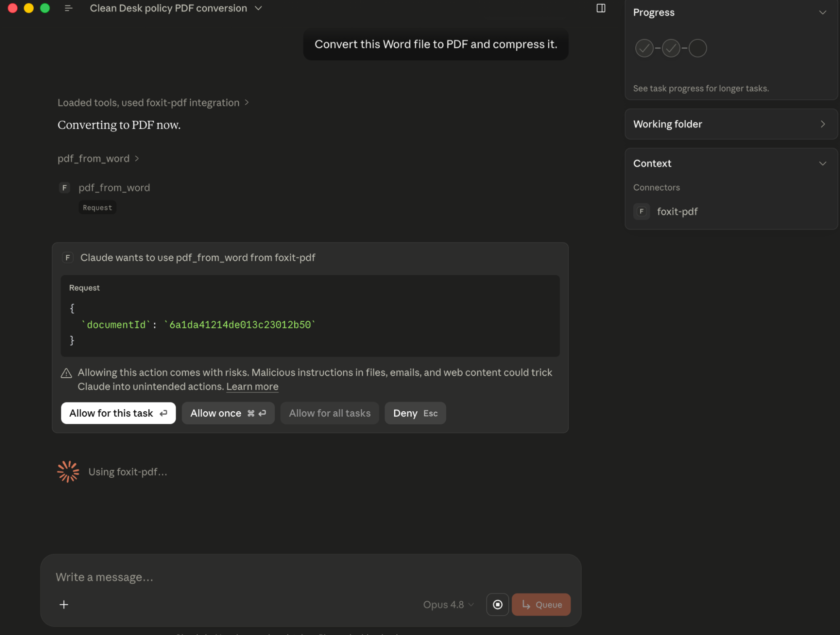Click the Queue button

tap(541, 605)
